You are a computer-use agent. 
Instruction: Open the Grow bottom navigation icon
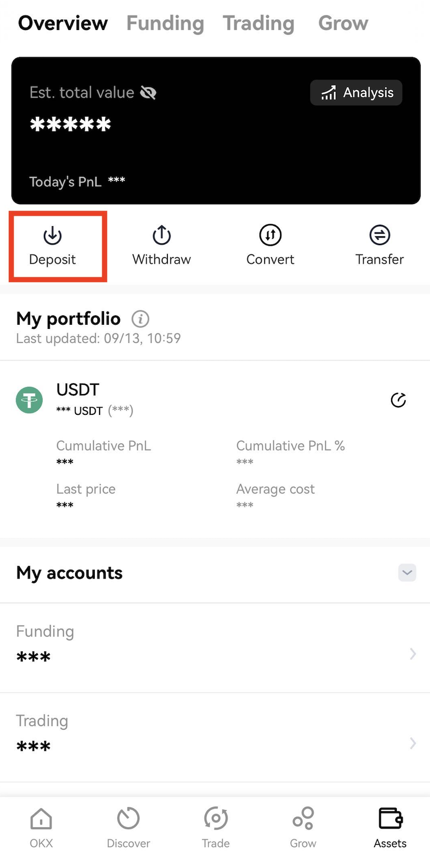tap(303, 819)
